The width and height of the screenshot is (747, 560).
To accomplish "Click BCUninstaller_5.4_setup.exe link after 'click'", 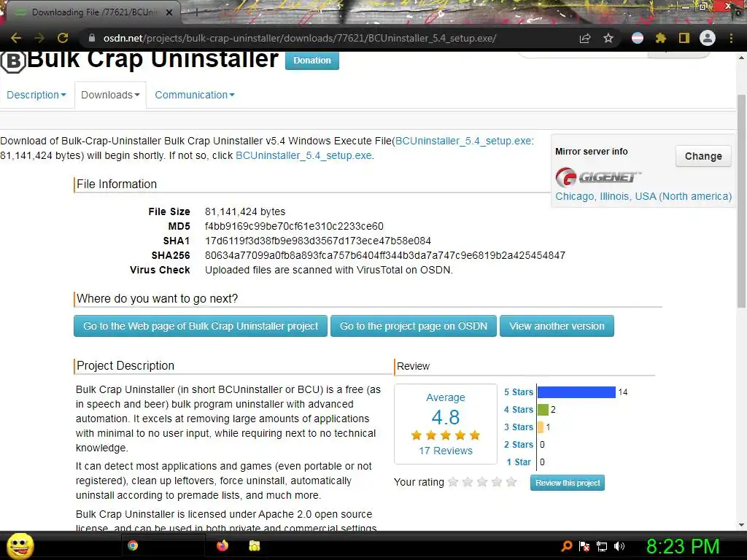I will pos(303,155).
